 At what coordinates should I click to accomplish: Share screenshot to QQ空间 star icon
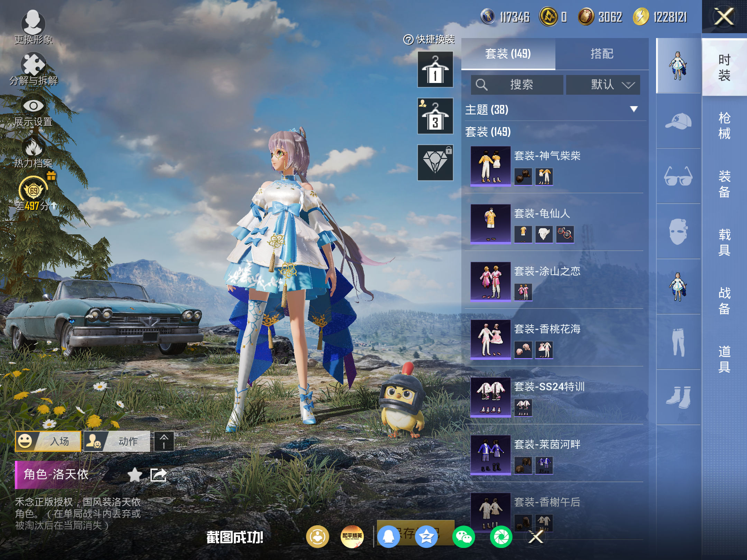pos(426,537)
